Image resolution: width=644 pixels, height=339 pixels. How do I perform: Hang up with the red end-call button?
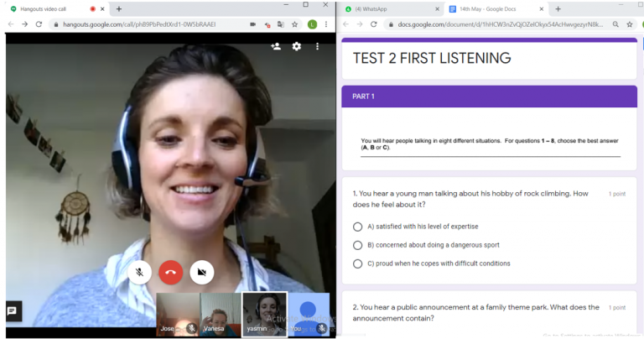coord(171,272)
